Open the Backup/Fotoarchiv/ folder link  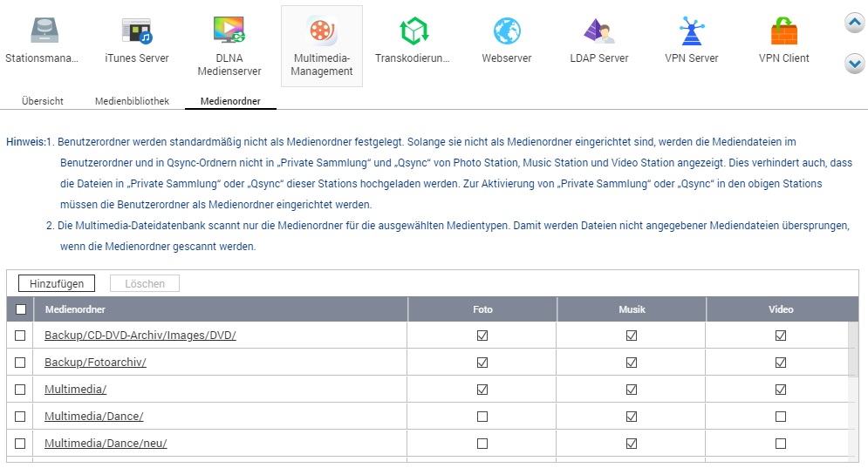click(x=95, y=363)
